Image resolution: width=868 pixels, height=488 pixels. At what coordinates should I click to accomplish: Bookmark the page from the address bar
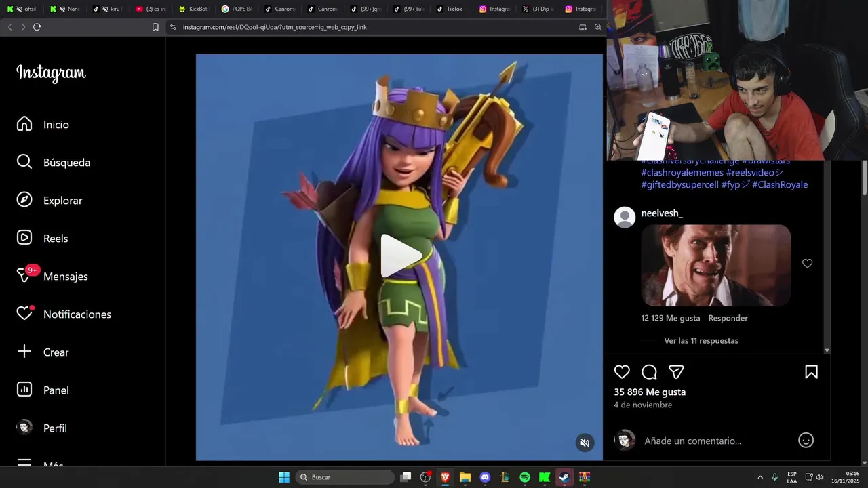(155, 27)
